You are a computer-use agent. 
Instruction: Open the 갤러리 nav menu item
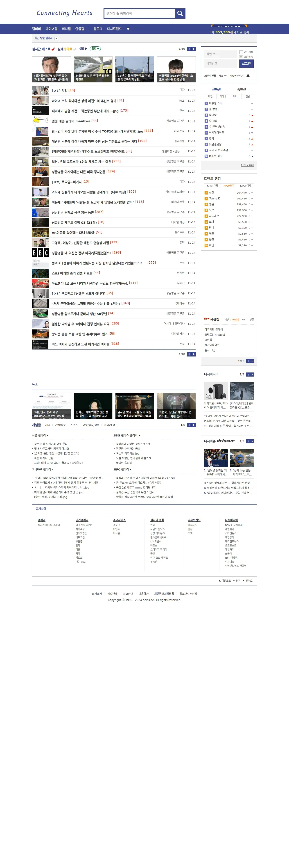point(36,29)
